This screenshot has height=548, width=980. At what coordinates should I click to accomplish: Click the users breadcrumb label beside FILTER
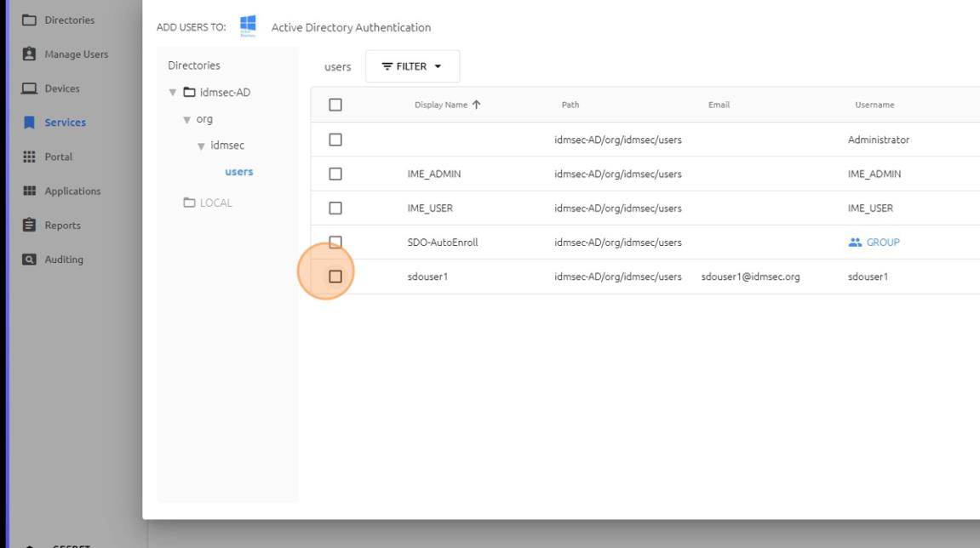point(337,67)
